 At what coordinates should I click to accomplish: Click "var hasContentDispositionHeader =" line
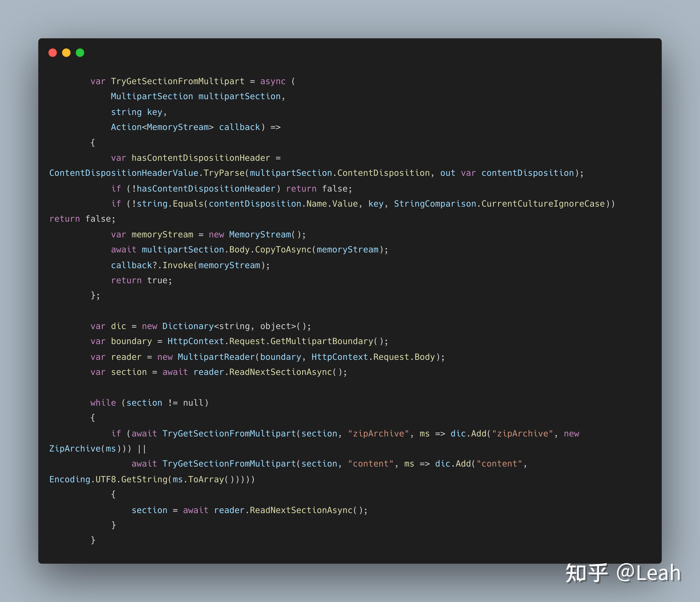(x=196, y=158)
